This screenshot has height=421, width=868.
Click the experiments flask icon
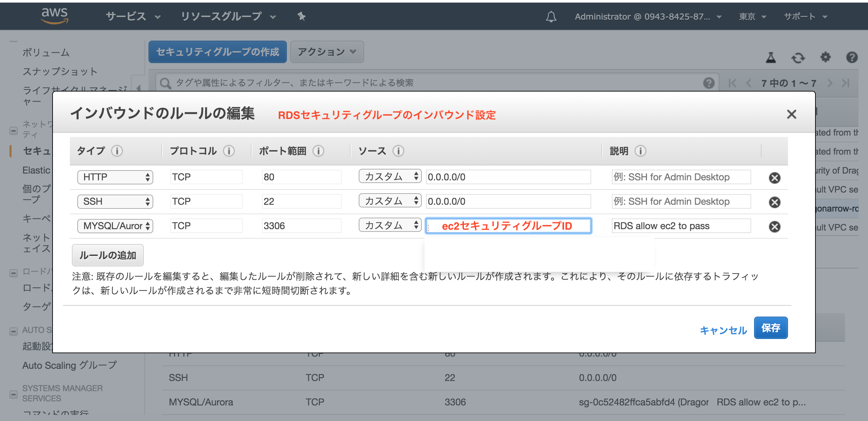coord(771,58)
